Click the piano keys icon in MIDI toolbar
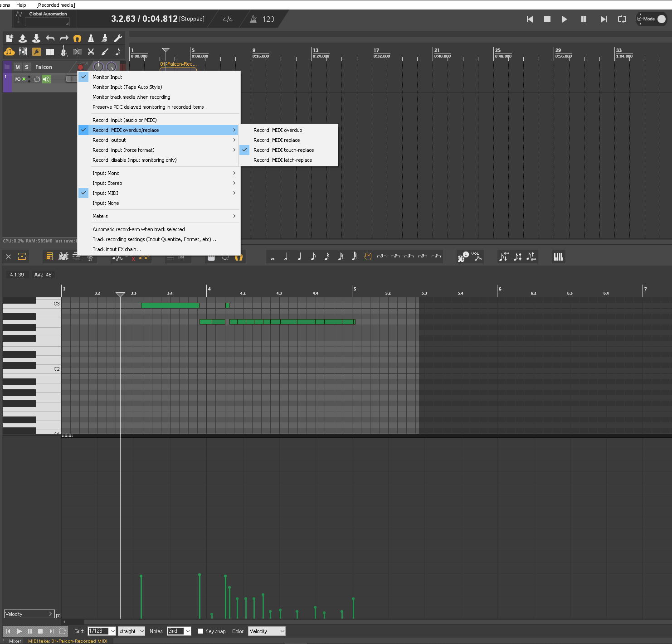672x644 pixels. (x=558, y=257)
